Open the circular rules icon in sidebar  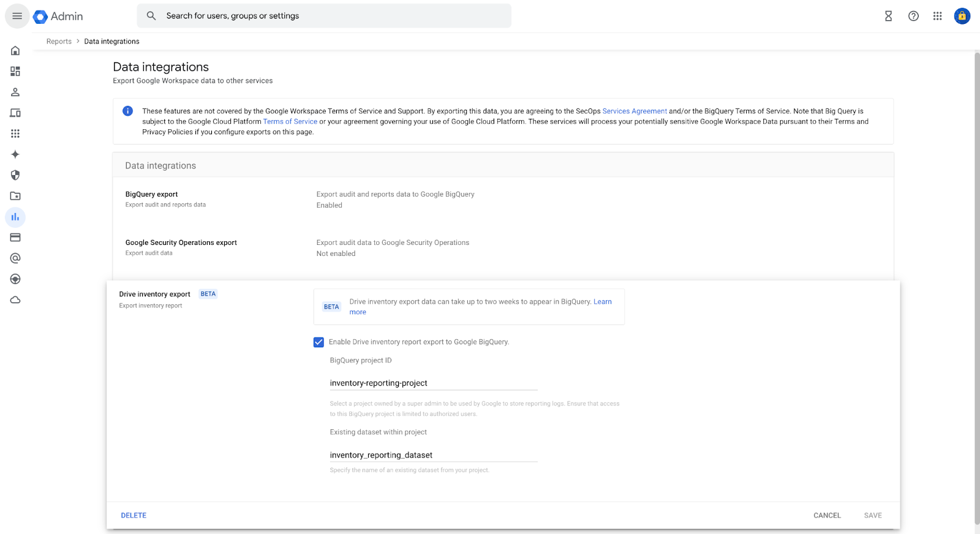(x=15, y=279)
